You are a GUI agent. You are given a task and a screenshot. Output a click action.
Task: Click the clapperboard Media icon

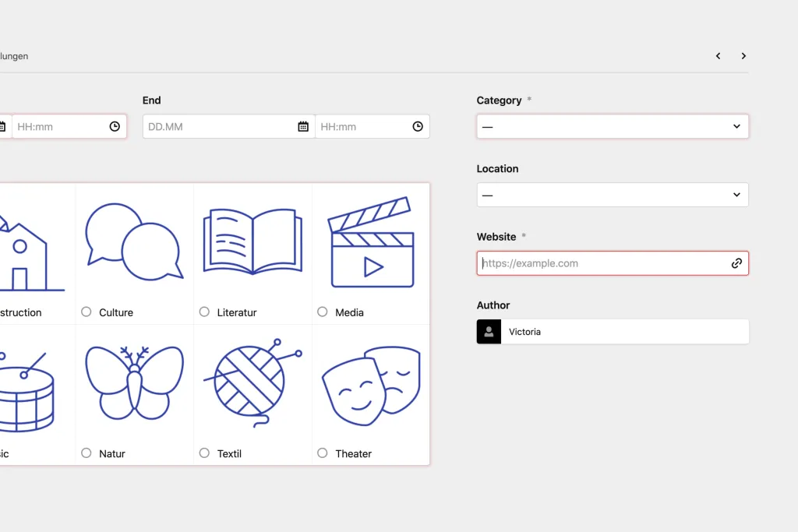[371, 242]
